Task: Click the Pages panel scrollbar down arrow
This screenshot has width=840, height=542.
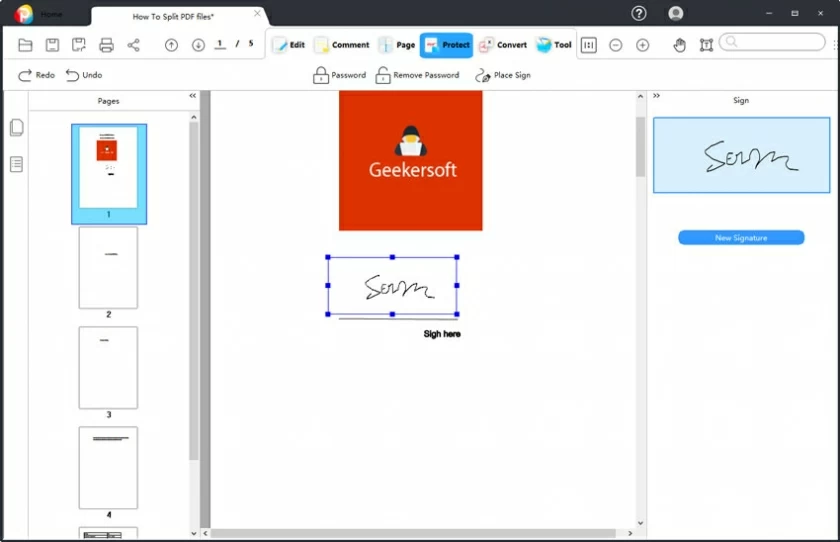Action: pyautogui.click(x=193, y=533)
